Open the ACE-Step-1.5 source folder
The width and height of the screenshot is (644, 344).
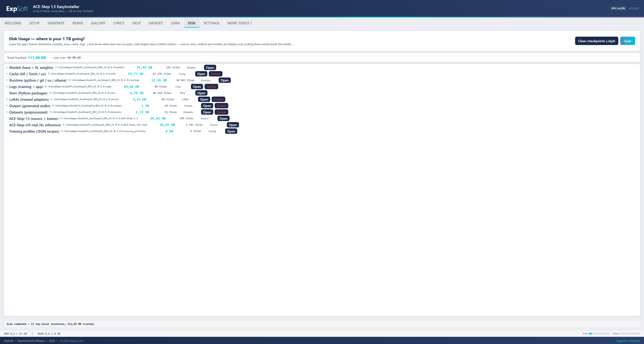tap(223, 119)
